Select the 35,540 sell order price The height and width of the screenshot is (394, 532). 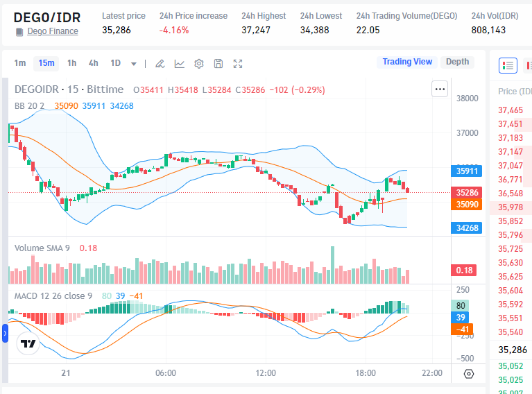coord(510,332)
